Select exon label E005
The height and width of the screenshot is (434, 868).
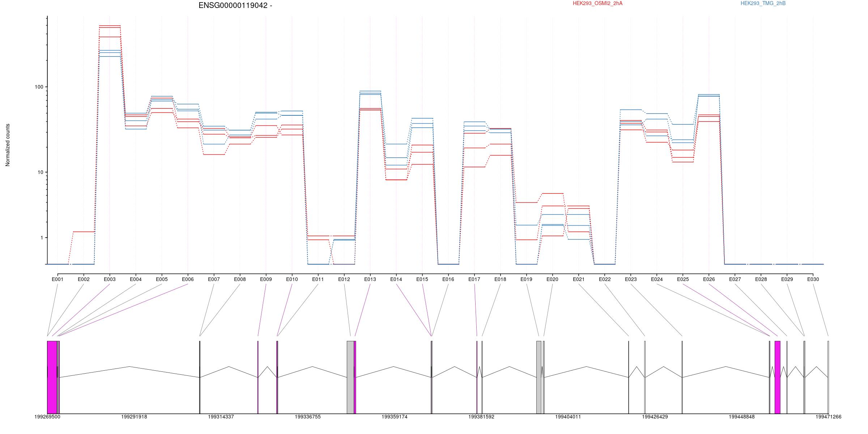[x=162, y=279]
